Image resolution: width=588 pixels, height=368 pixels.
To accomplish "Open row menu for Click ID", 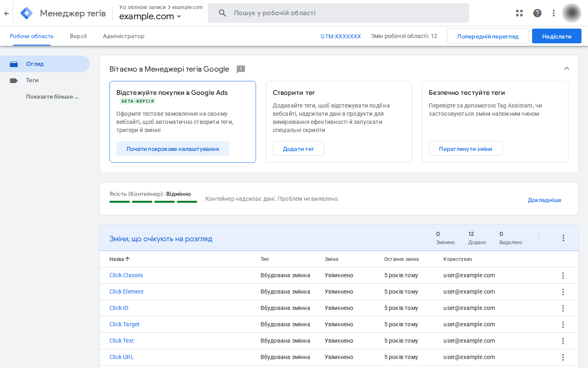I will pos(563,308).
